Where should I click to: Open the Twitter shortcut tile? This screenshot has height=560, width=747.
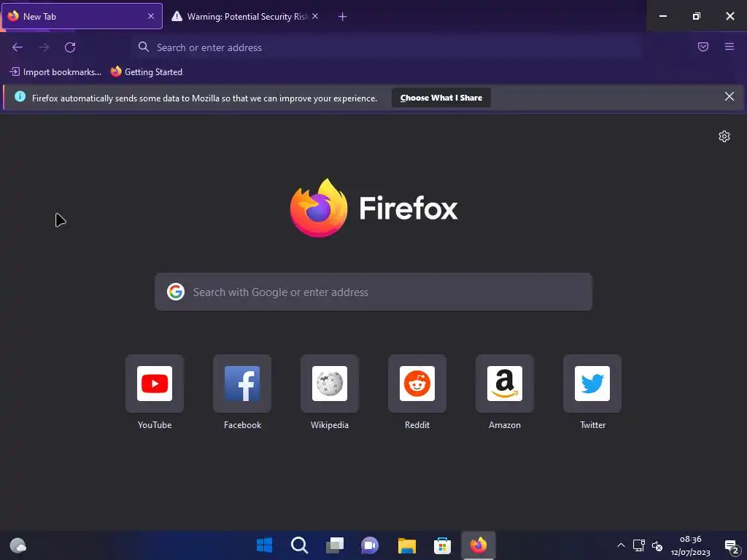(x=592, y=384)
